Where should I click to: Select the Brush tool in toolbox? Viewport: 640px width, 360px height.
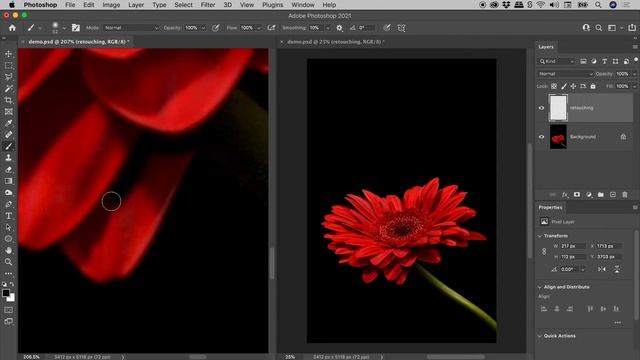point(8,146)
